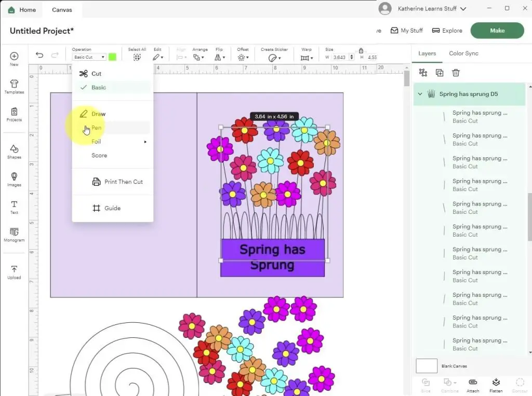Click the Upload icon
This screenshot has height=396, width=532.
[14, 269]
